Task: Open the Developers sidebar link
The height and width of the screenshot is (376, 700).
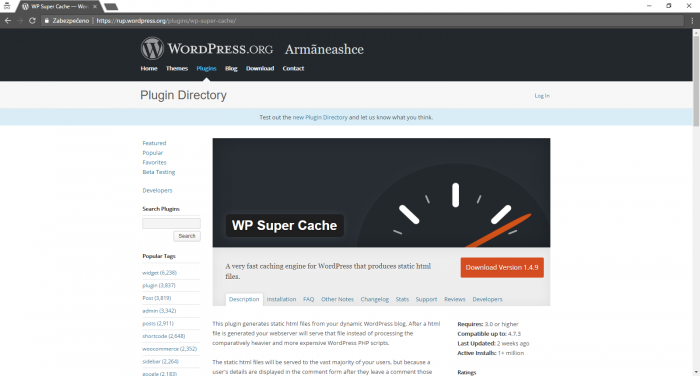Action: click(x=157, y=190)
